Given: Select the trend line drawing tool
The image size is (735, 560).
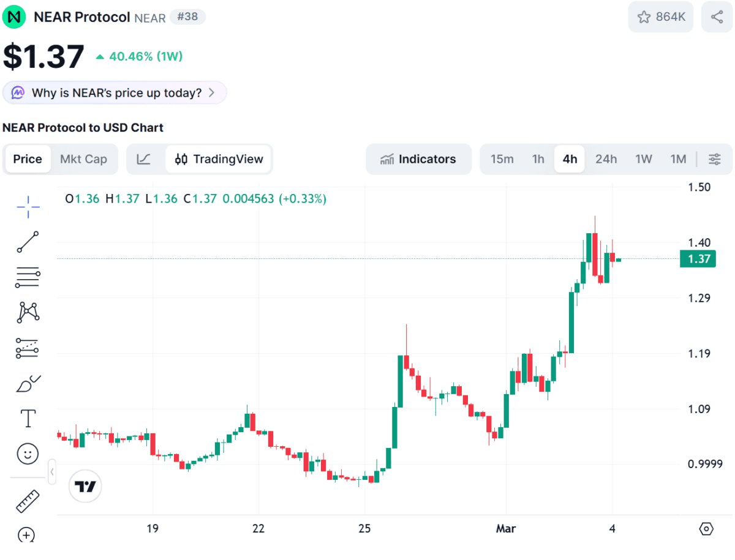Looking at the screenshot, I should tap(28, 242).
